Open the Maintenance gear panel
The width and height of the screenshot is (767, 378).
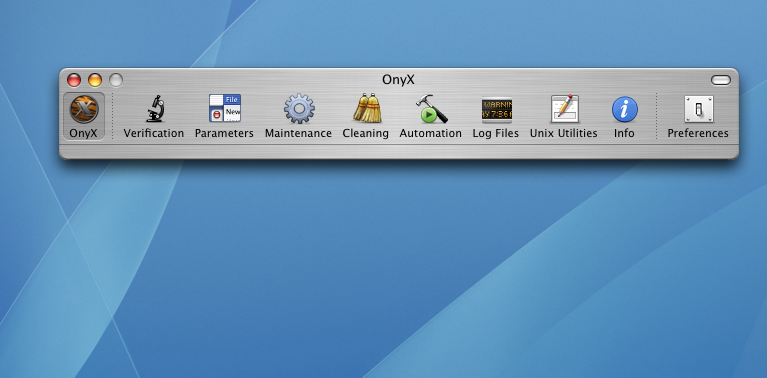pyautogui.click(x=299, y=109)
